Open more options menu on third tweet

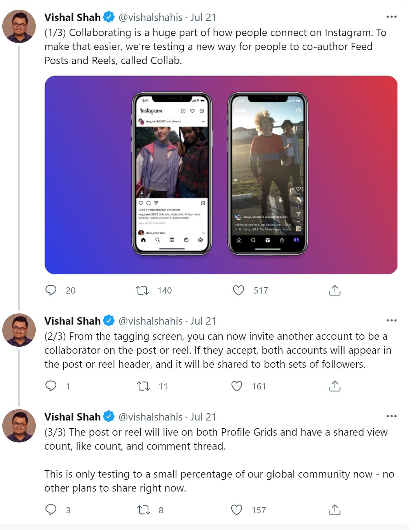click(391, 417)
